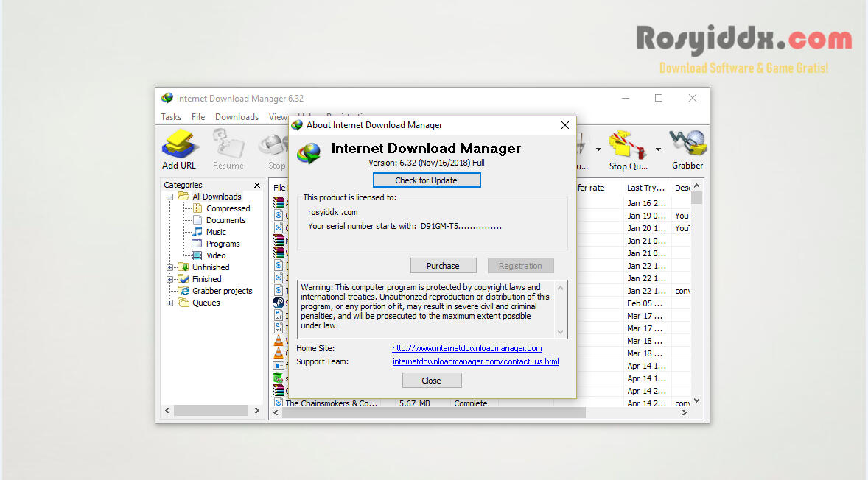Open the File menu

[x=198, y=116]
